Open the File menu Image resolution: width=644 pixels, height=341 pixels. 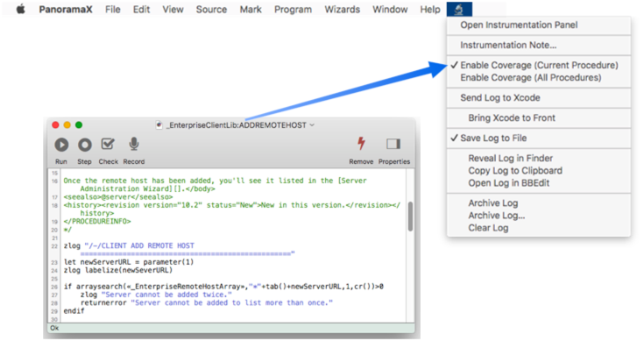[x=112, y=10]
